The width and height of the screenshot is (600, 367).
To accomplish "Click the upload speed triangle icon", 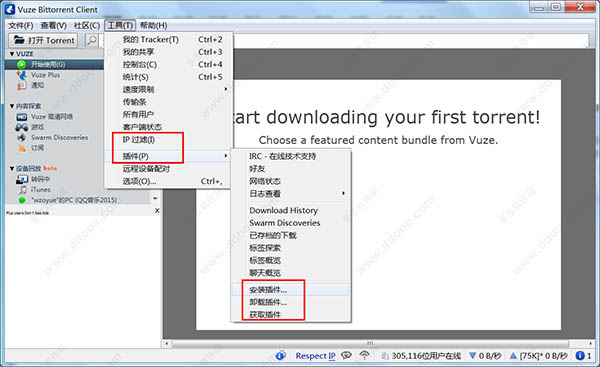I will click(x=513, y=356).
